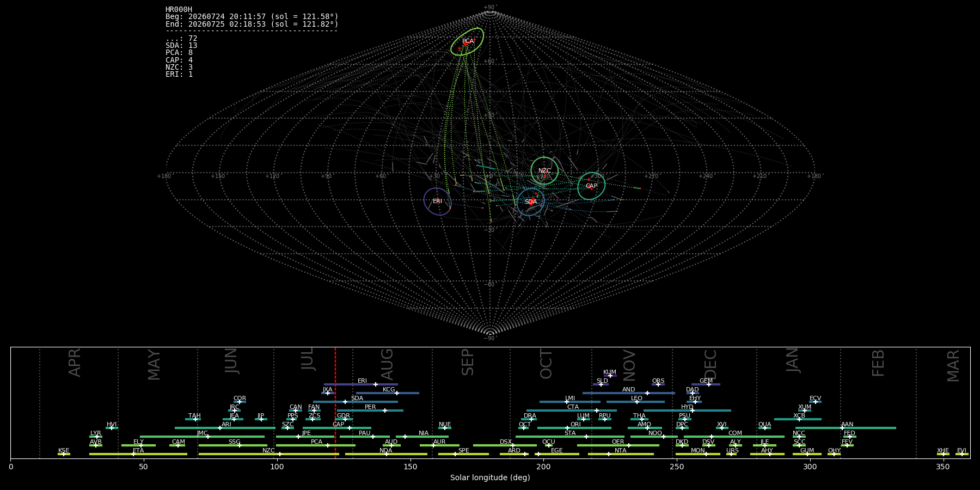980x490 pixels.
Task: Click the LEO shower bar in timeline
Action: (x=635, y=402)
